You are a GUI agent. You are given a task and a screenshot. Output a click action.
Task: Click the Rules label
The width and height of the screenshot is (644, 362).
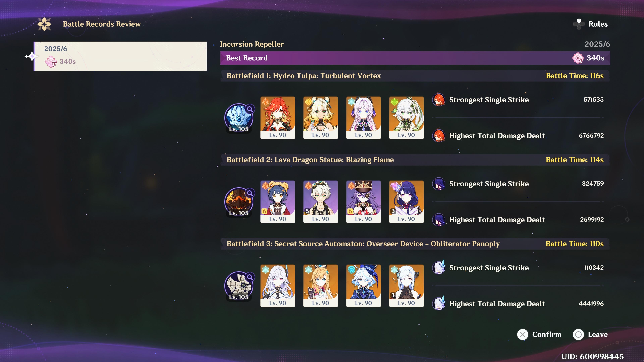598,24
